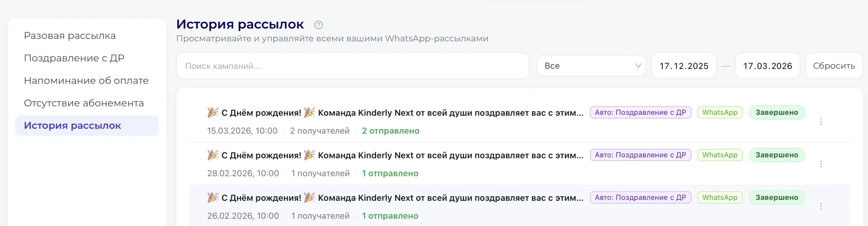Viewport: 868px width, 226px height.
Task: Click the Авто: Поздравление с ДР tag, second row
Action: point(640,155)
